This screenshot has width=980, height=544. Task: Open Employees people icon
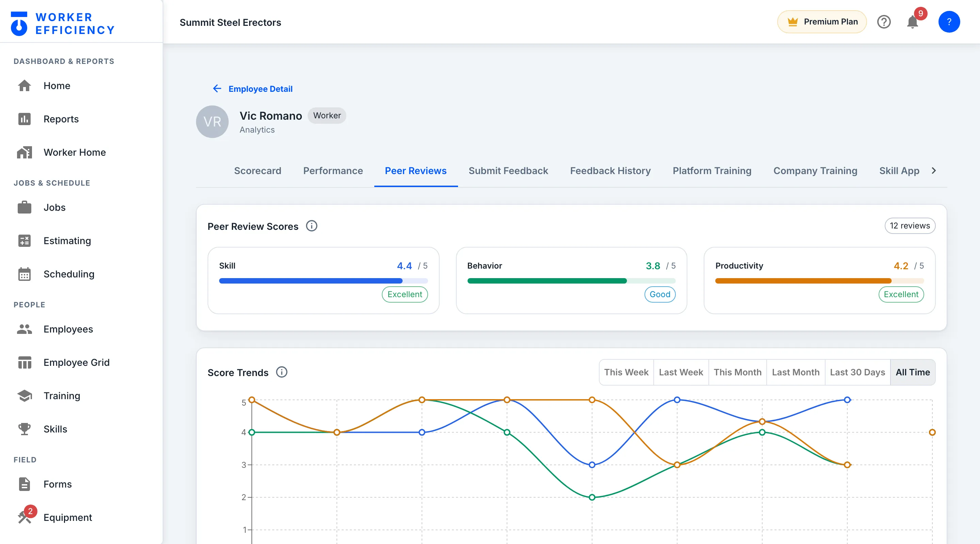tap(24, 329)
